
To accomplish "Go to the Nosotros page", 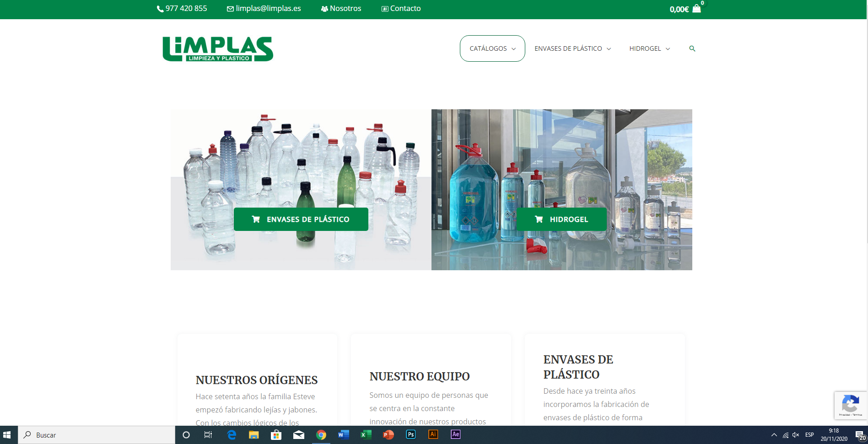I will (341, 9).
